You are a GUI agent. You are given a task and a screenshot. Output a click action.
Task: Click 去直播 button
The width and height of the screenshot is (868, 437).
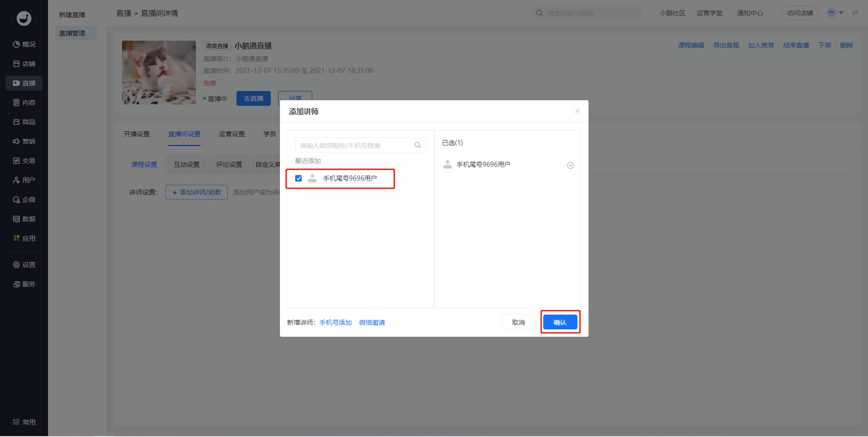tap(254, 98)
